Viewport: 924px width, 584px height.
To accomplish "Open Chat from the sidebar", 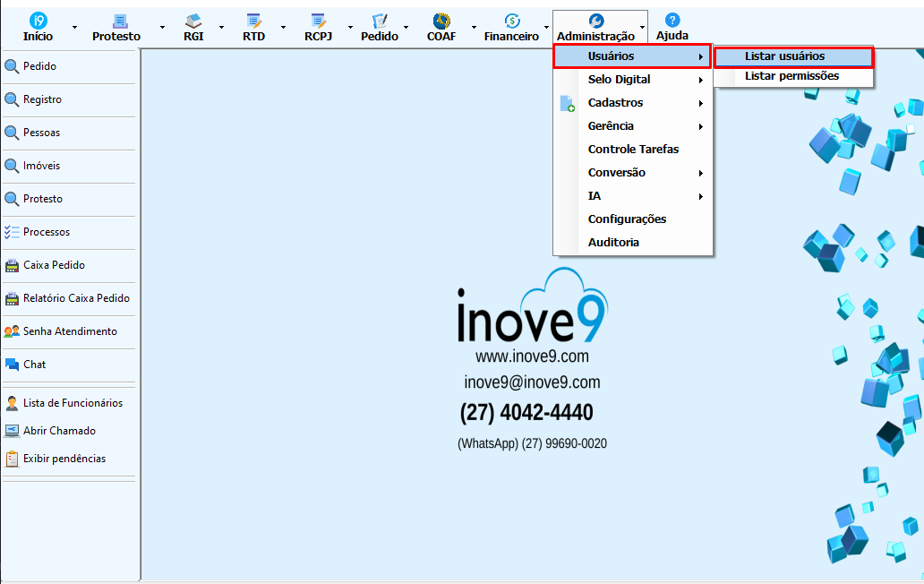I will pyautogui.click(x=34, y=365).
